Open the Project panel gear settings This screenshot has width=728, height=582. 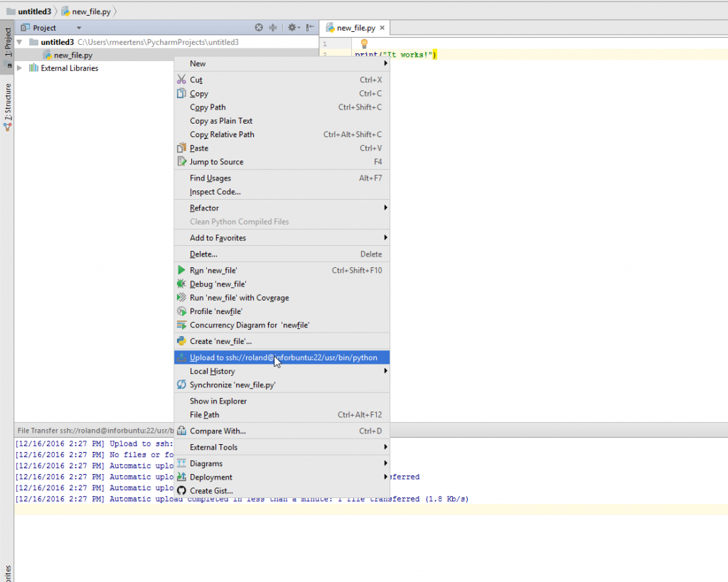[x=292, y=28]
